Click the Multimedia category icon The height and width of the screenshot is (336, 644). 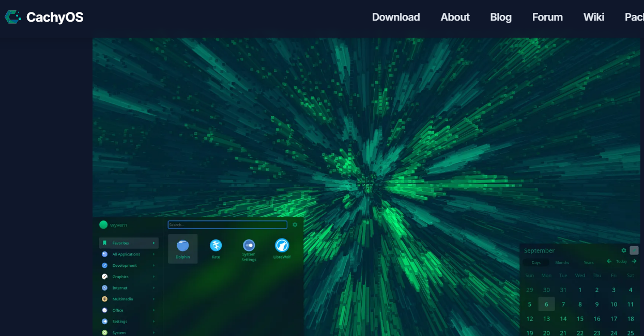click(104, 299)
